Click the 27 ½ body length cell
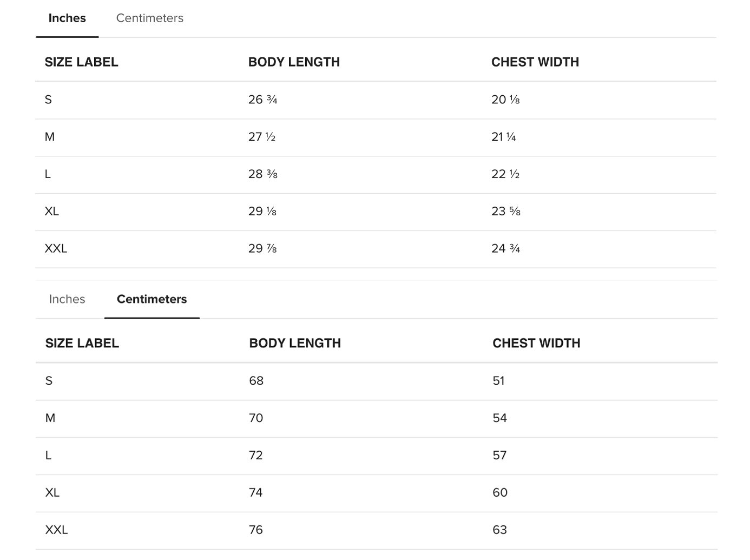This screenshot has height=560, width=750. pyautogui.click(x=262, y=137)
